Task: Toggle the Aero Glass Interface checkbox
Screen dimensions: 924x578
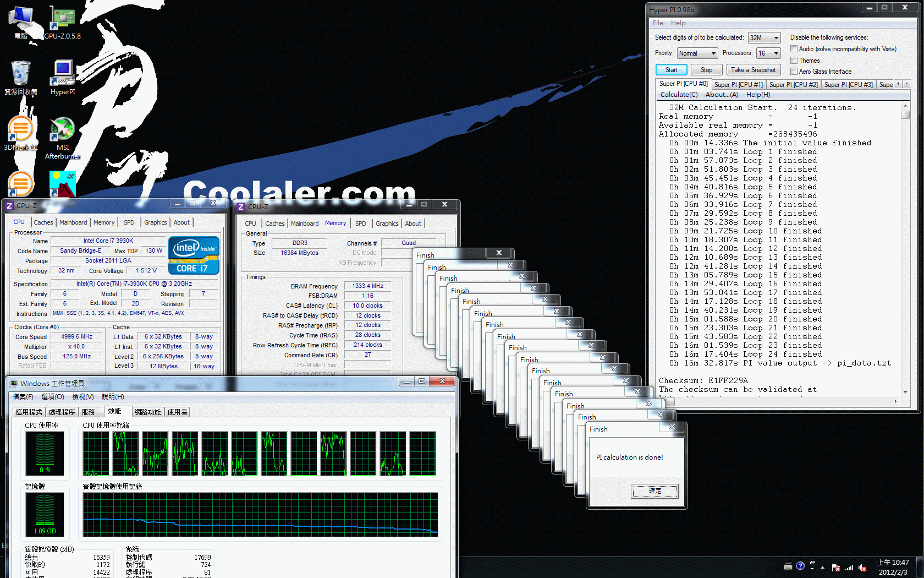Action: click(794, 72)
